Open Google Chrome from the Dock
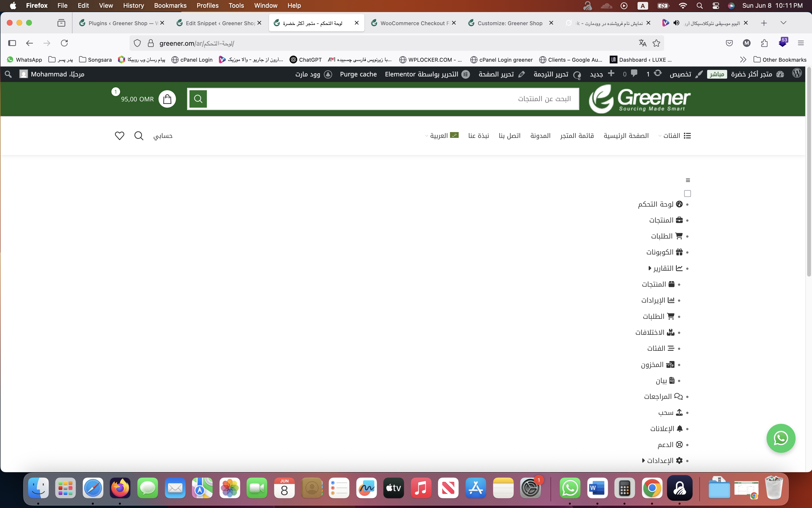The height and width of the screenshot is (508, 812). tap(652, 488)
